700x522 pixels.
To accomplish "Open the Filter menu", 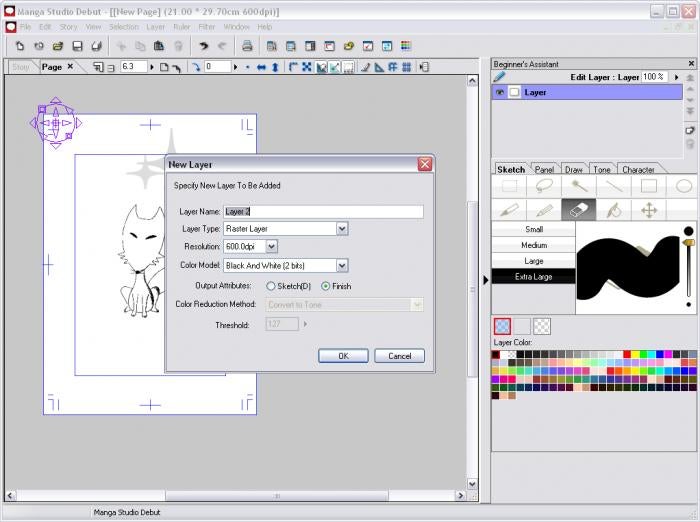I will click(207, 27).
